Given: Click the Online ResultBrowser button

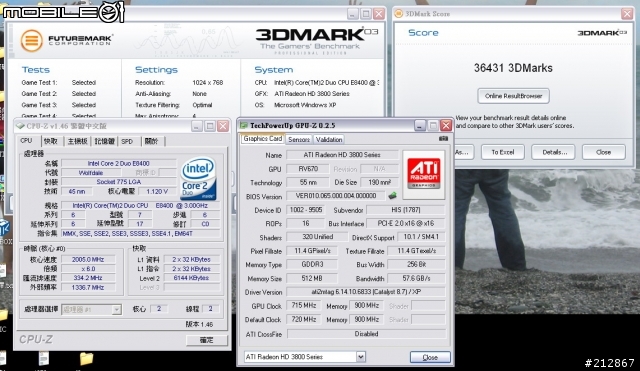Looking at the screenshot, I should coord(513,96).
